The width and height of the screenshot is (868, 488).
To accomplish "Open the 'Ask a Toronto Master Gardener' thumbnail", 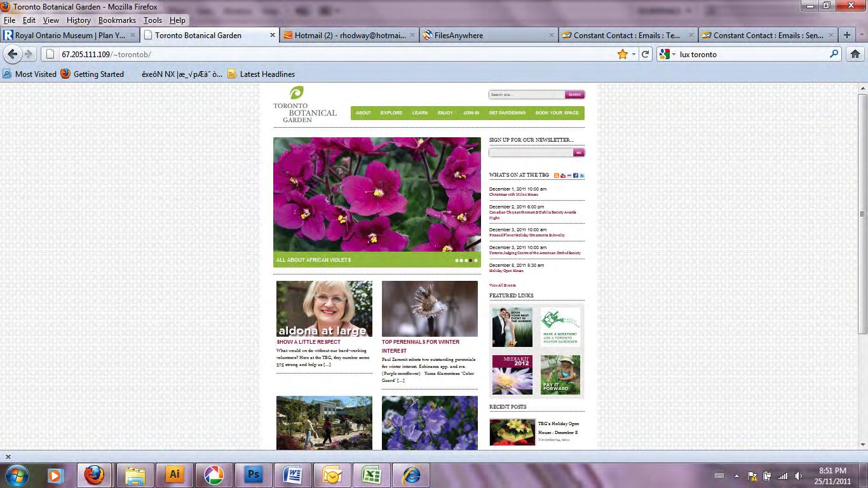I will [560, 327].
